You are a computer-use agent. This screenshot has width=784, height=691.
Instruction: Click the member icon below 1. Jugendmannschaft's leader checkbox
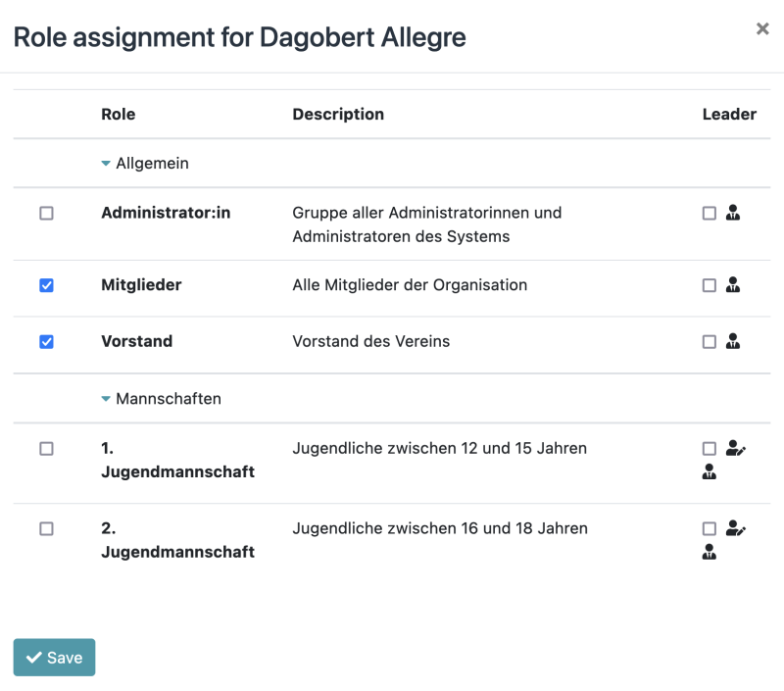click(x=708, y=472)
